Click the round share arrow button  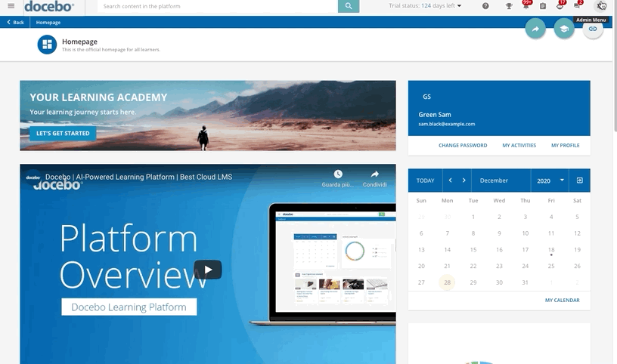tap(535, 29)
